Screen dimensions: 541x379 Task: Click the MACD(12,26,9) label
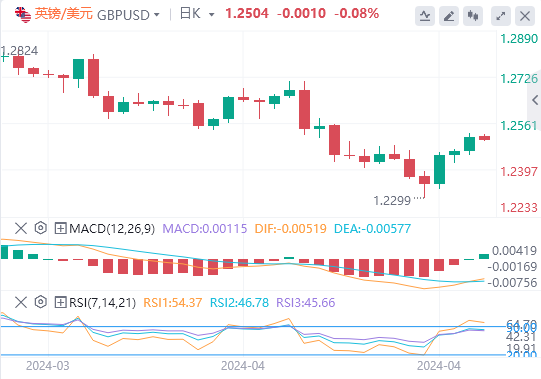coord(112,229)
